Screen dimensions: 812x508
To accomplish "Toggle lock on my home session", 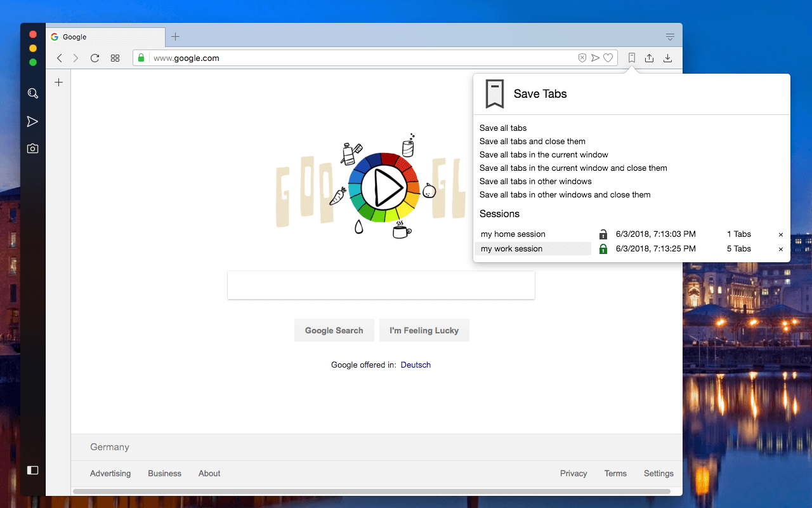I will click(x=603, y=234).
